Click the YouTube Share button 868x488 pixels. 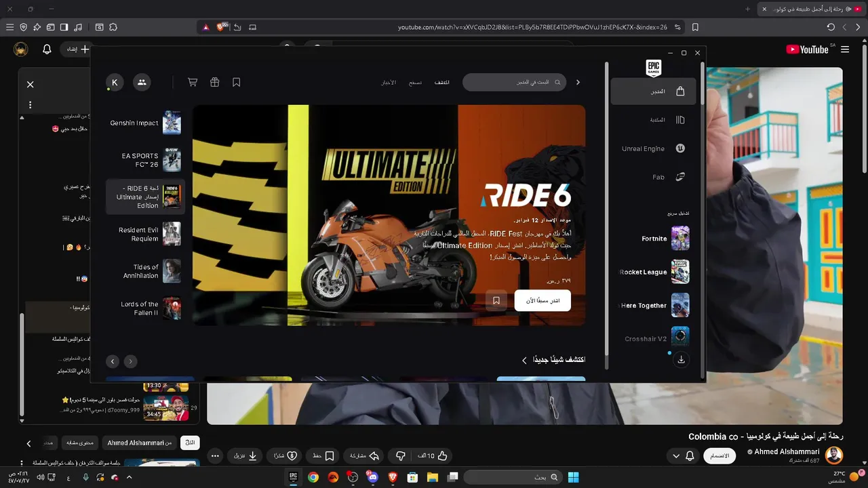point(364,456)
